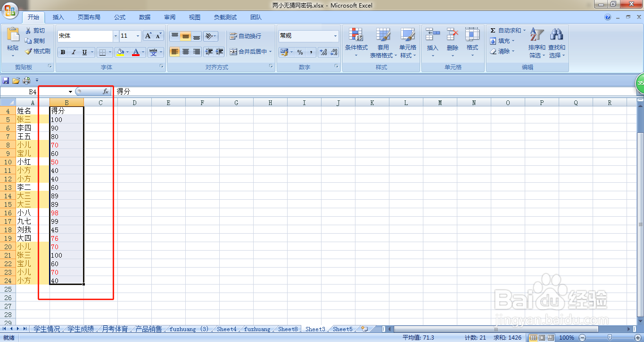Image resolution: width=644 pixels, height=342 pixels.
Task: Toggle middle vertical alignment
Action: tap(185, 36)
